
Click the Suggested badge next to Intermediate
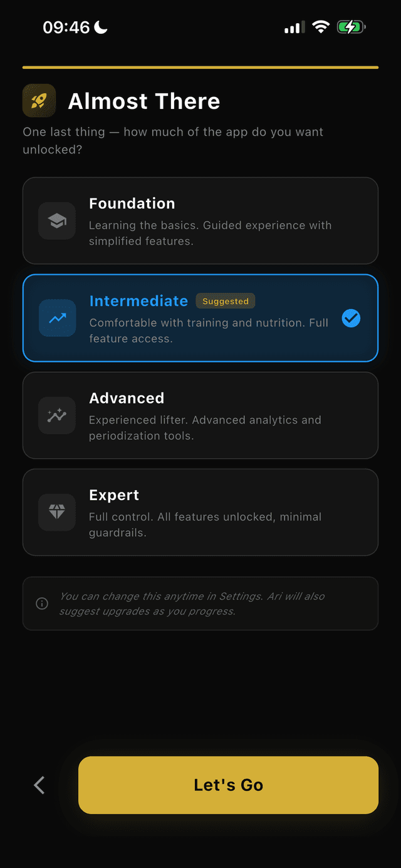pos(225,301)
